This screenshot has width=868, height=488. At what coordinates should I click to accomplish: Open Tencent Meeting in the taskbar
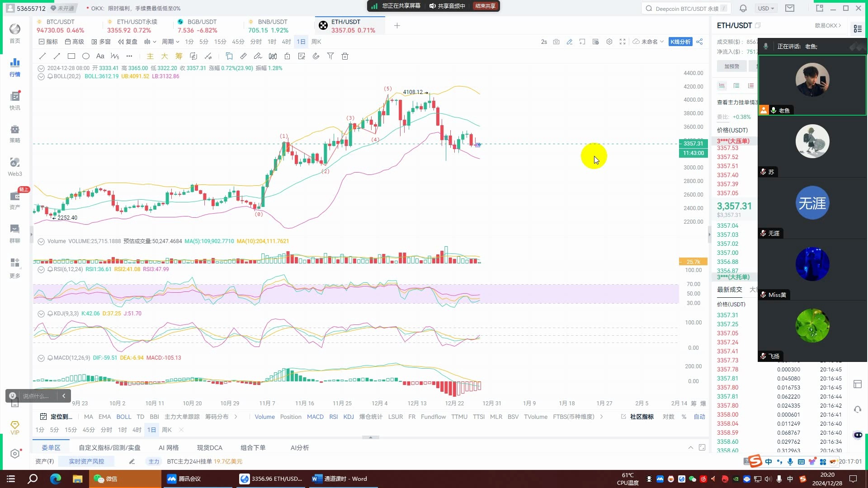click(184, 479)
